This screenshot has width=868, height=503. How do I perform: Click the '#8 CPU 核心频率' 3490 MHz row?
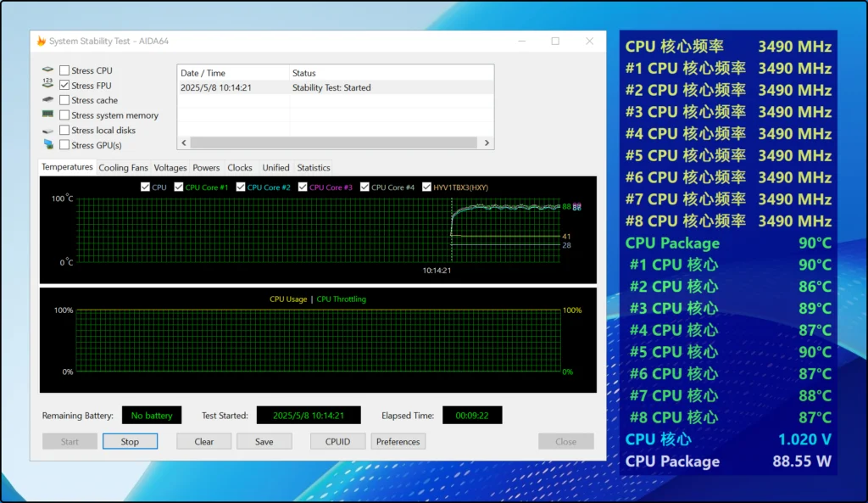coord(728,221)
